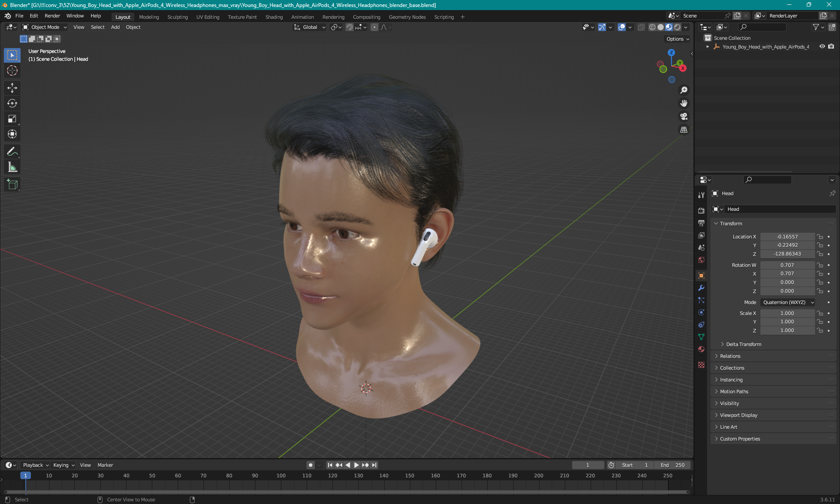
Task: Expand the Delta Transform panel
Action: point(743,344)
